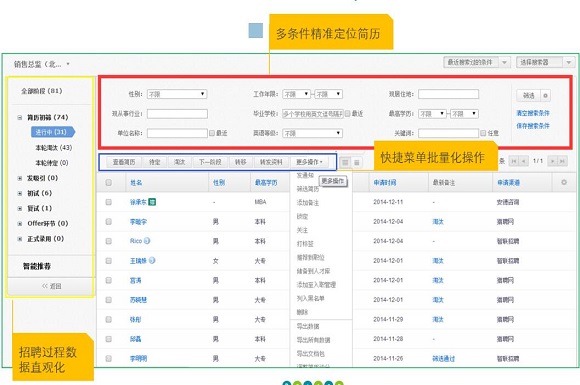The height and width of the screenshot is (385, 580).
Task: Focus the 现从事行业 input field
Action: 177,114
